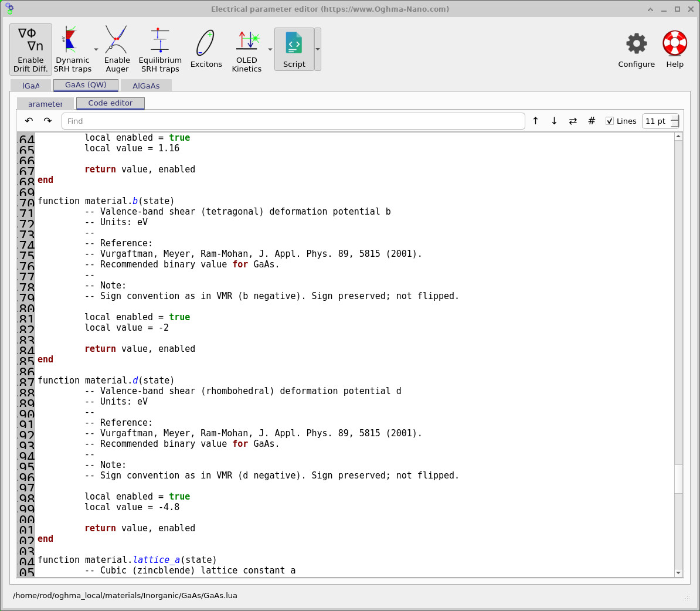
Task: Open the Parameters sub-tab
Action: pyautogui.click(x=45, y=104)
